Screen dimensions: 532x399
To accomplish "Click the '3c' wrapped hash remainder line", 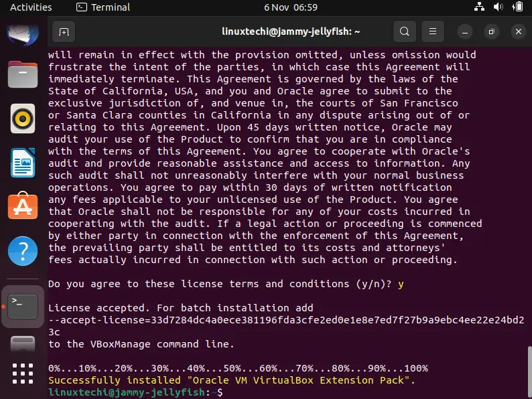I will tap(54, 332).
